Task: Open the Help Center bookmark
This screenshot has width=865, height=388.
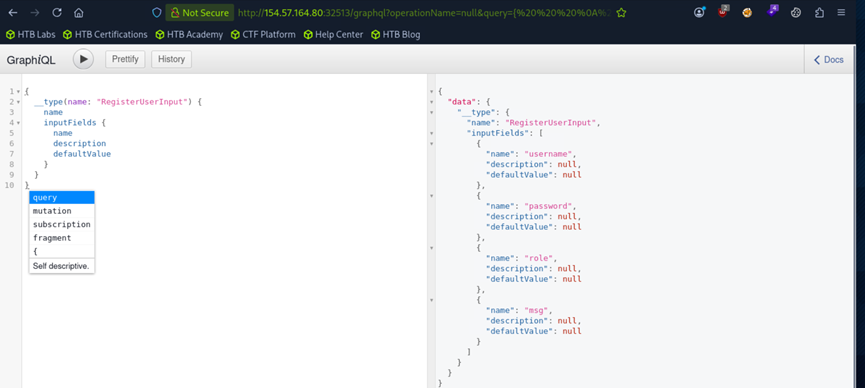Action: (333, 34)
